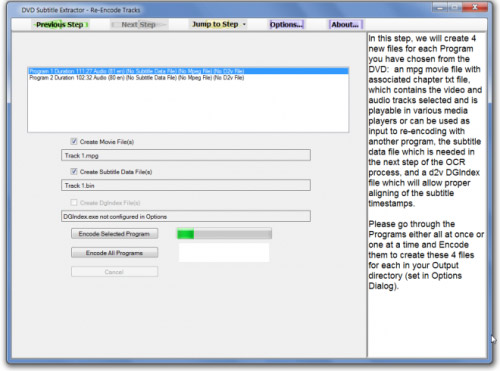Click the Cancel button
Viewport: 500px width, 371px height.
114,272
